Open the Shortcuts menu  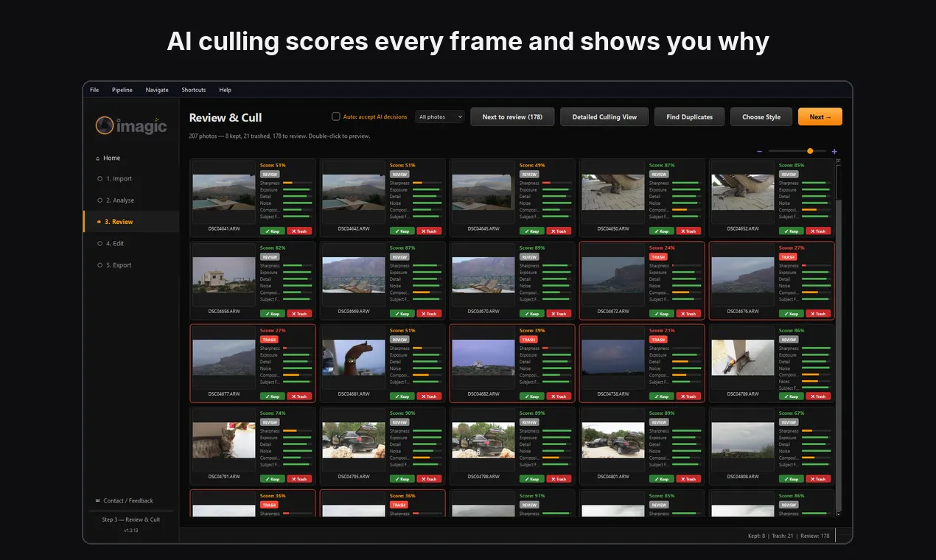coord(194,90)
